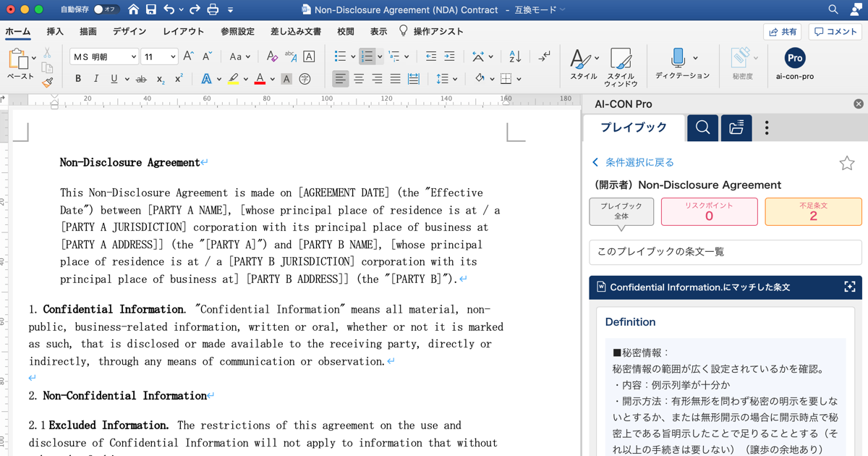This screenshot has height=456, width=868.
Task: Show paragraph marks icon
Action: coord(544,56)
